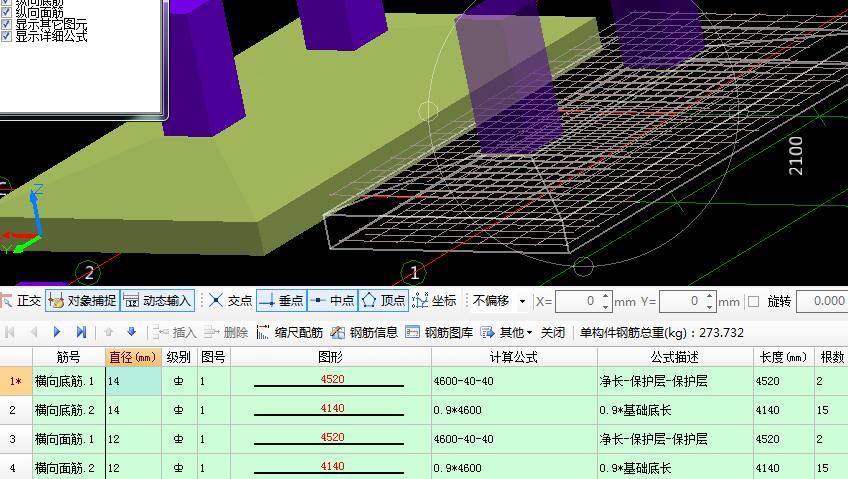Select 级别 column header
This screenshot has height=479, width=848.
(x=178, y=357)
